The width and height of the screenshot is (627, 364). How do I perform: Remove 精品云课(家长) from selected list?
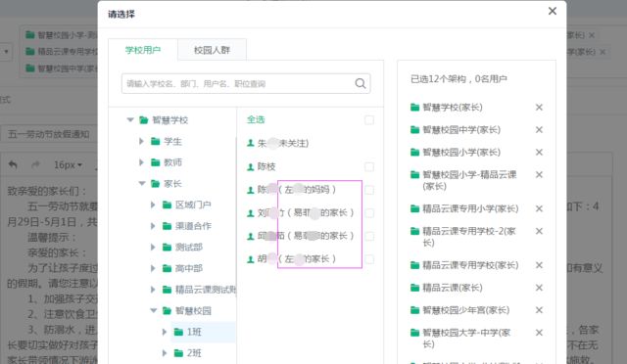(x=539, y=288)
